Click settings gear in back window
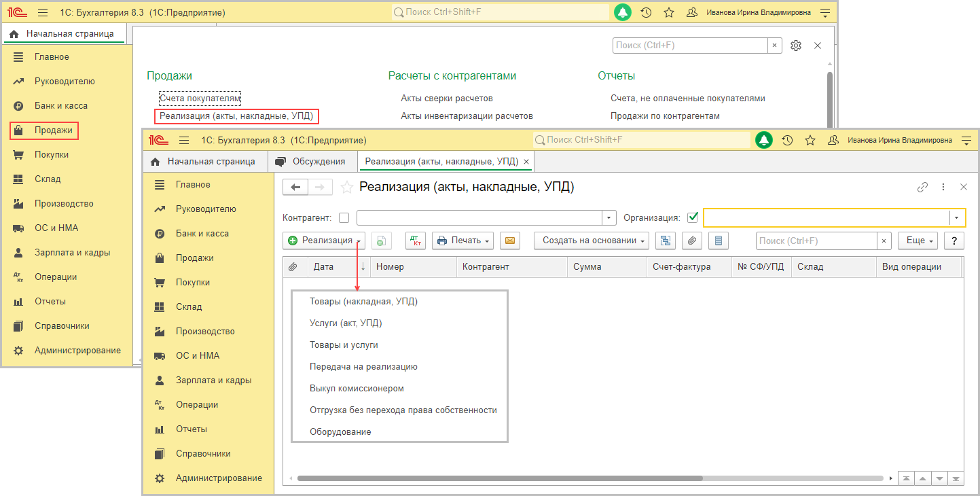The width and height of the screenshot is (980, 496). tap(796, 46)
